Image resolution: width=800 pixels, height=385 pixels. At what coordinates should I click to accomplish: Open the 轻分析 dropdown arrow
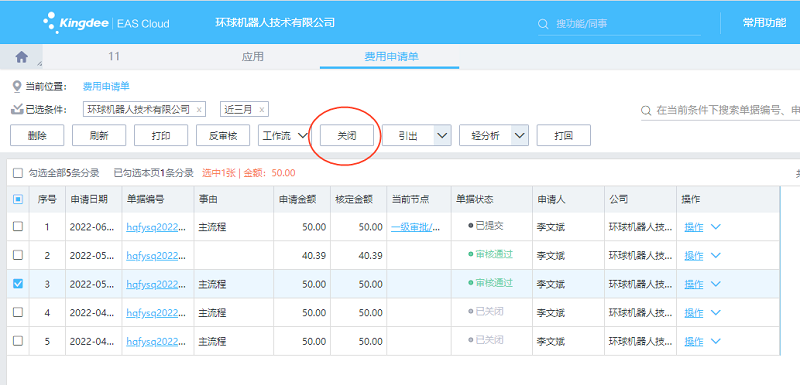tap(520, 136)
